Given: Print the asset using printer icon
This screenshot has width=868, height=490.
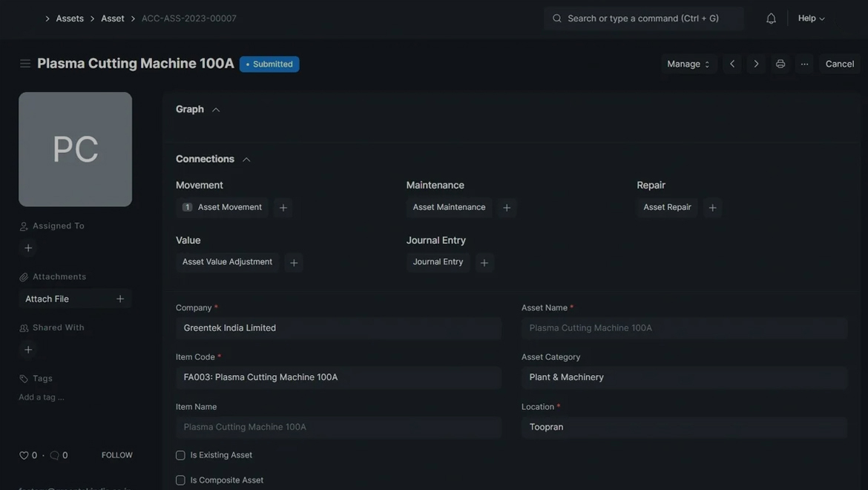Looking at the screenshot, I should pyautogui.click(x=780, y=64).
